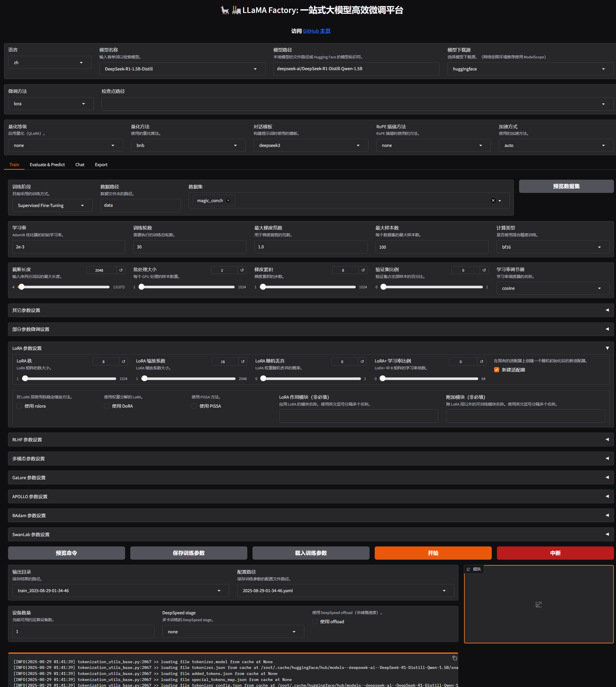Click the loss chart placeholder icon

tap(538, 604)
